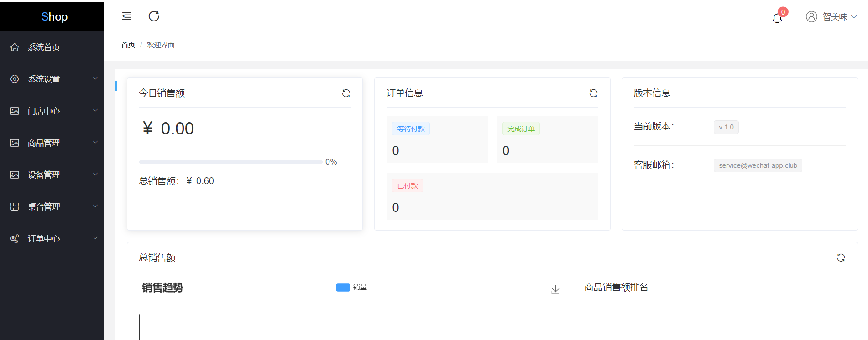Toggle the 销量 legend in the chart
This screenshot has width=868, height=340.
351,287
